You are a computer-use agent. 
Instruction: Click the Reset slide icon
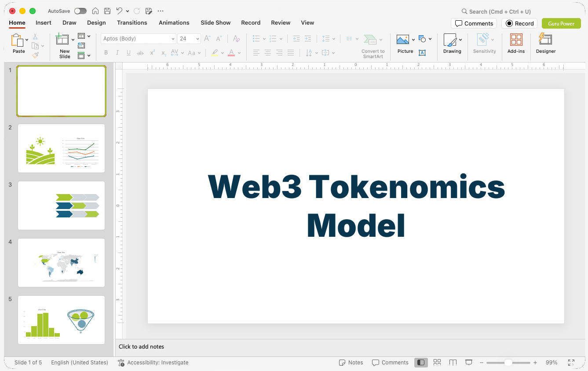(x=81, y=45)
